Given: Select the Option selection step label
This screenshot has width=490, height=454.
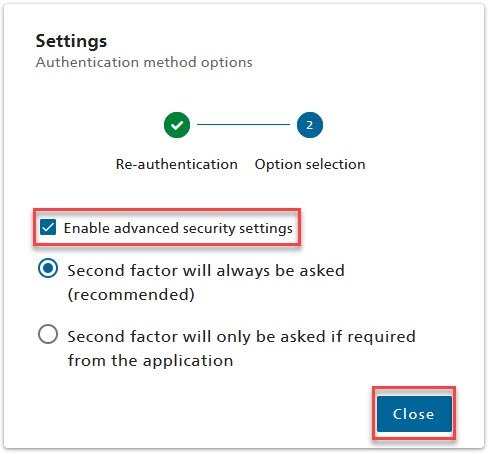Looking at the screenshot, I should 310,164.
